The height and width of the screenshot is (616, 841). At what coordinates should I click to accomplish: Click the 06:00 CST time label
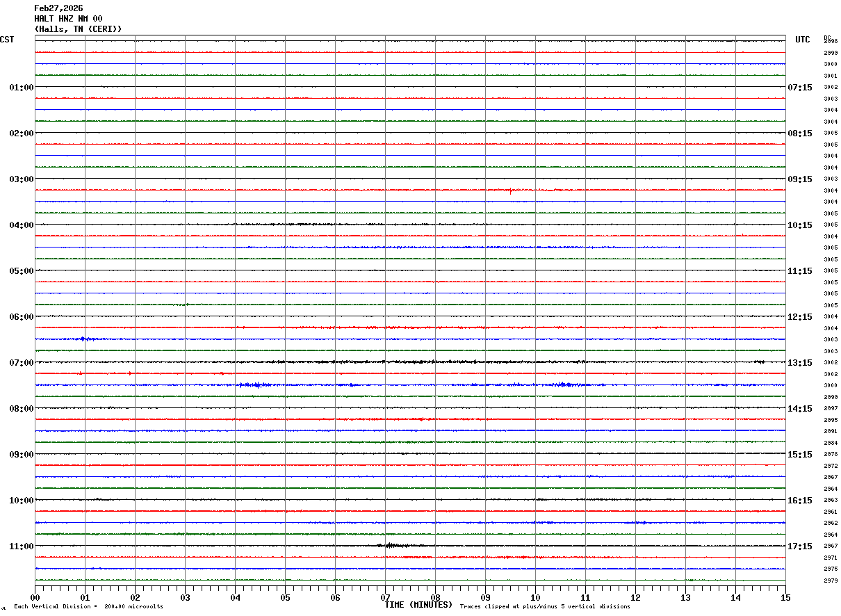pos(22,317)
